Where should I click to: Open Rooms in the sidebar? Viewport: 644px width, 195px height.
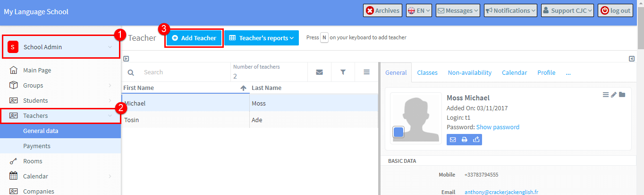tap(60, 161)
